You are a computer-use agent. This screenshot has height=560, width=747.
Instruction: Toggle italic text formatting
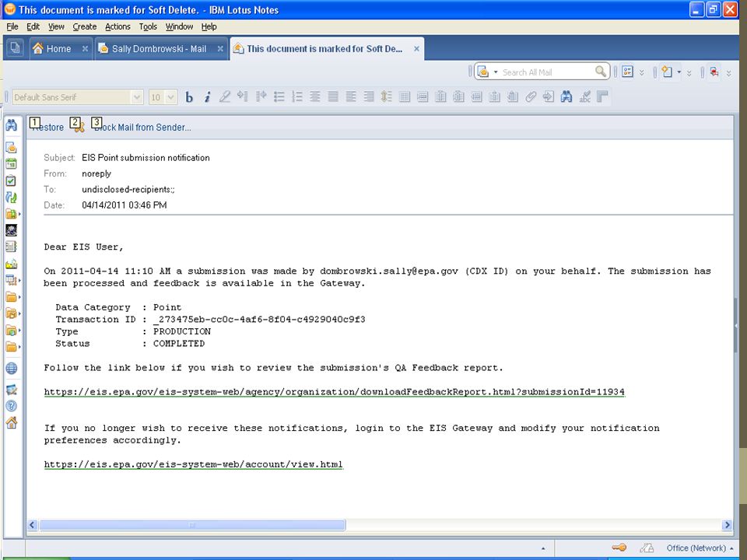[x=207, y=97]
